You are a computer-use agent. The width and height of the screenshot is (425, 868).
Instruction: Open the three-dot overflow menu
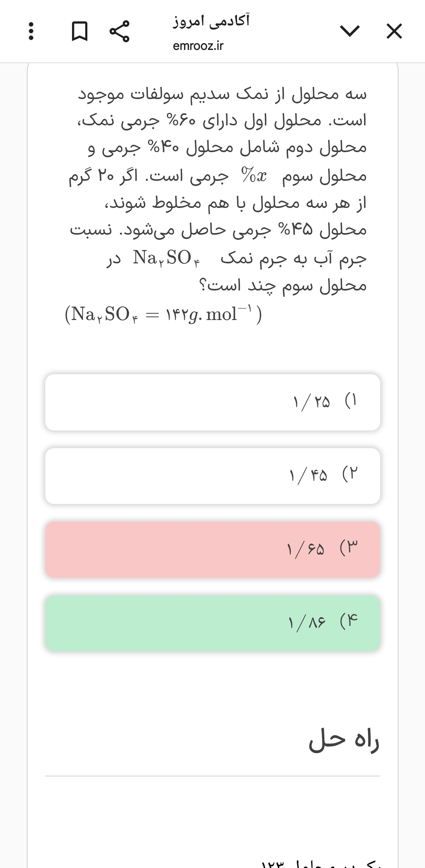(31, 31)
